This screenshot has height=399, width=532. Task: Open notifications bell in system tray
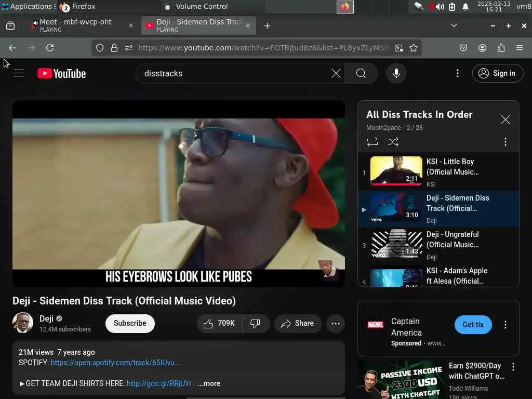point(465,7)
